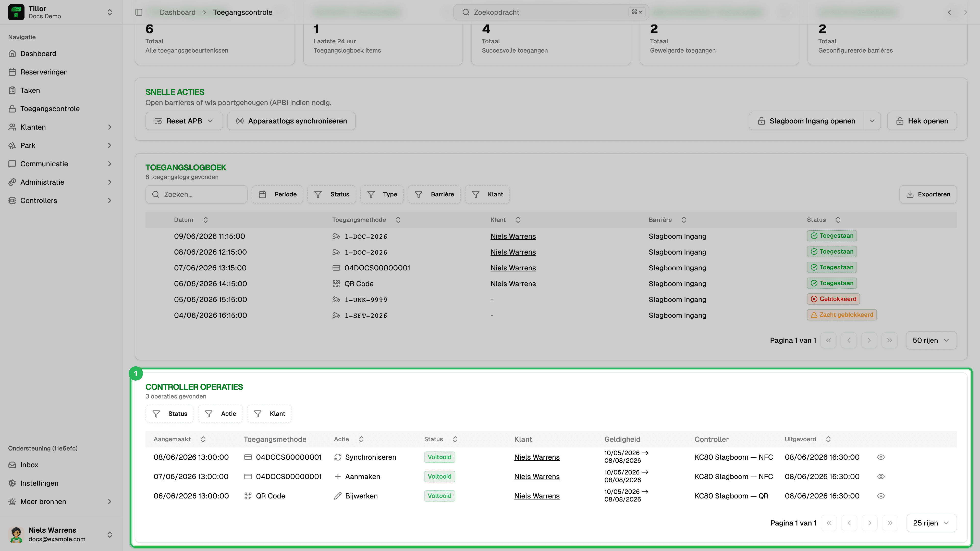Image resolution: width=980 pixels, height=551 pixels.
Task: Click the sync icon beside Synchroniseren
Action: coord(338,457)
